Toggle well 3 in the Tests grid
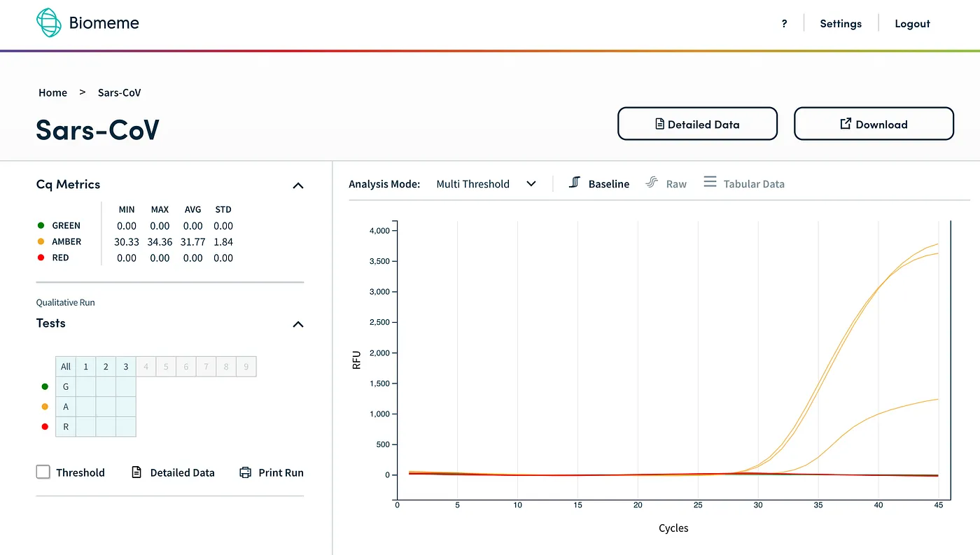This screenshot has height=555, width=980. [x=125, y=366]
